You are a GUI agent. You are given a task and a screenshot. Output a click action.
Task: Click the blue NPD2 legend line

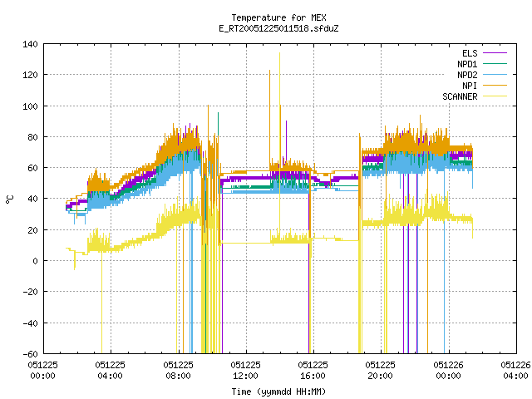[x=495, y=75]
